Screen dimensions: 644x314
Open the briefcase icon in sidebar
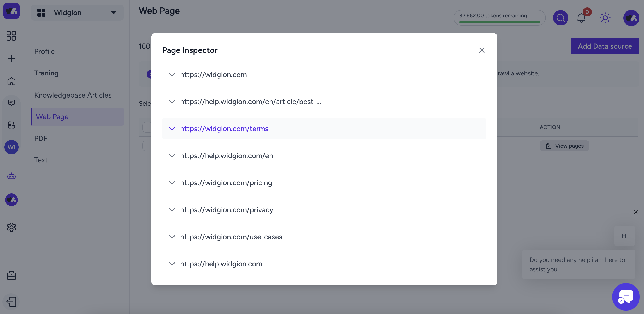pos(11,275)
